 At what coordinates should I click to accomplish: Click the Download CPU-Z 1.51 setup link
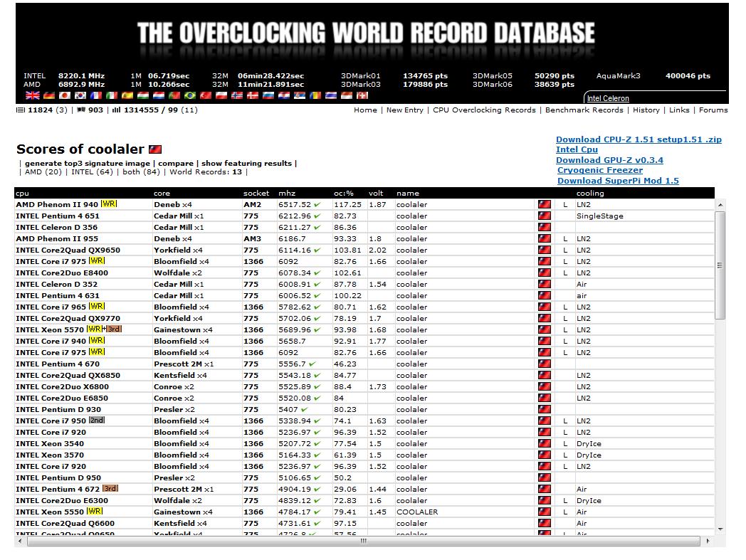click(x=639, y=139)
